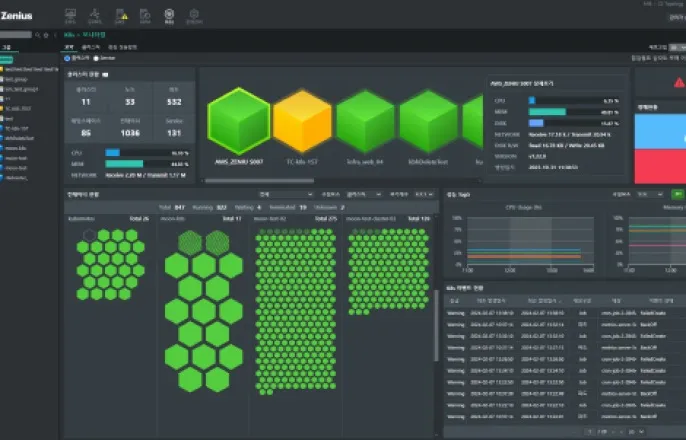Collapse the sidebar with the left chevron
686x440 pixels.
[55, 35]
